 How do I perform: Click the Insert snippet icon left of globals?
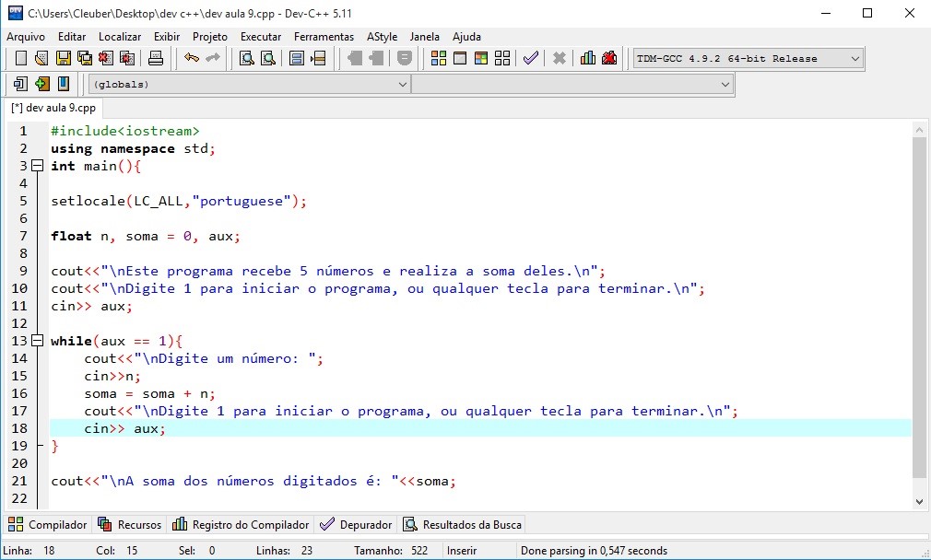tap(21, 84)
